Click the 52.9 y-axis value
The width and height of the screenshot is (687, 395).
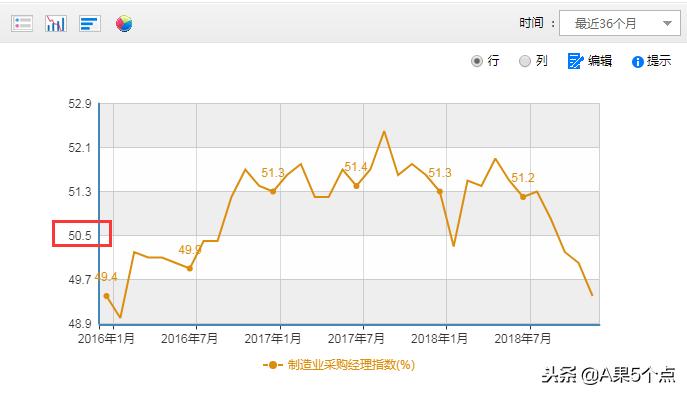pos(80,104)
